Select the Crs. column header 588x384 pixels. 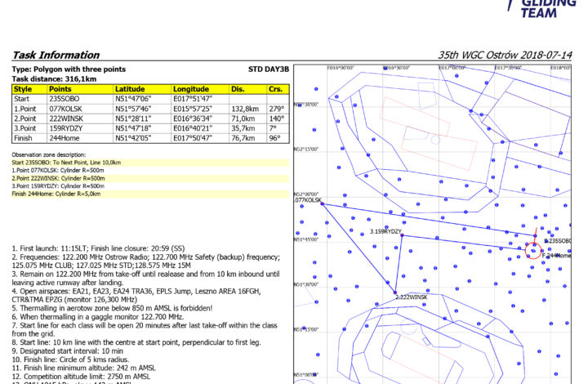275,88
